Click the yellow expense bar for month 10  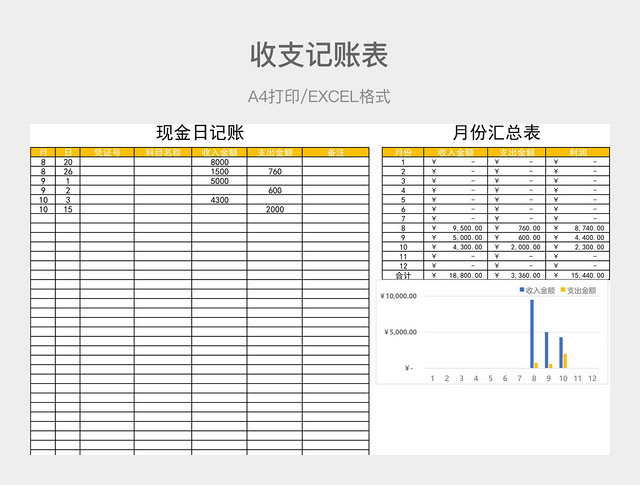pos(565,361)
